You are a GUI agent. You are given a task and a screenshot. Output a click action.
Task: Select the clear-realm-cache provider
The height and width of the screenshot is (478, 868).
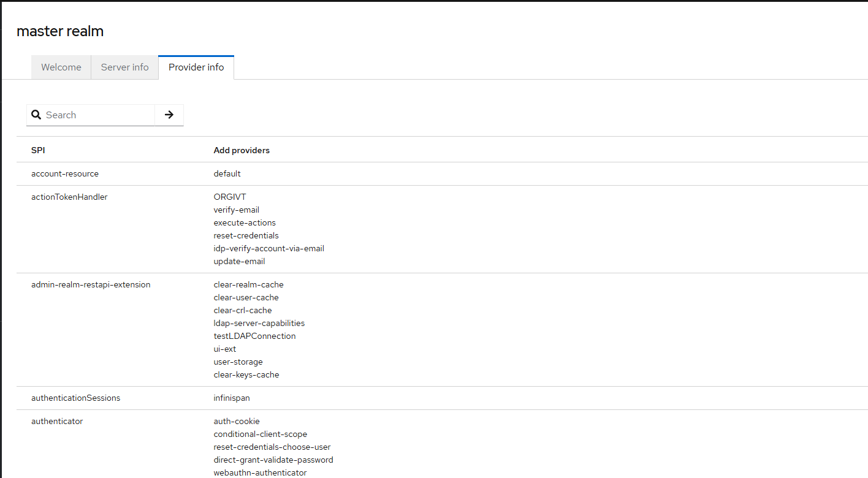248,284
